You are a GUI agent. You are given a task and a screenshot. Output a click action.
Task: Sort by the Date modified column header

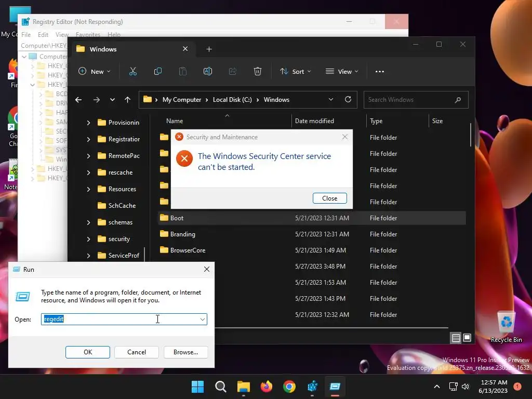[x=314, y=121]
